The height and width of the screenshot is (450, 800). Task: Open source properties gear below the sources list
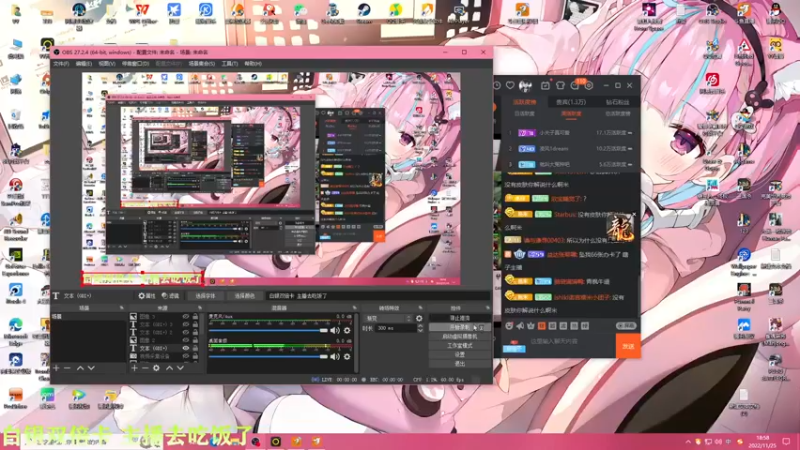[157, 368]
